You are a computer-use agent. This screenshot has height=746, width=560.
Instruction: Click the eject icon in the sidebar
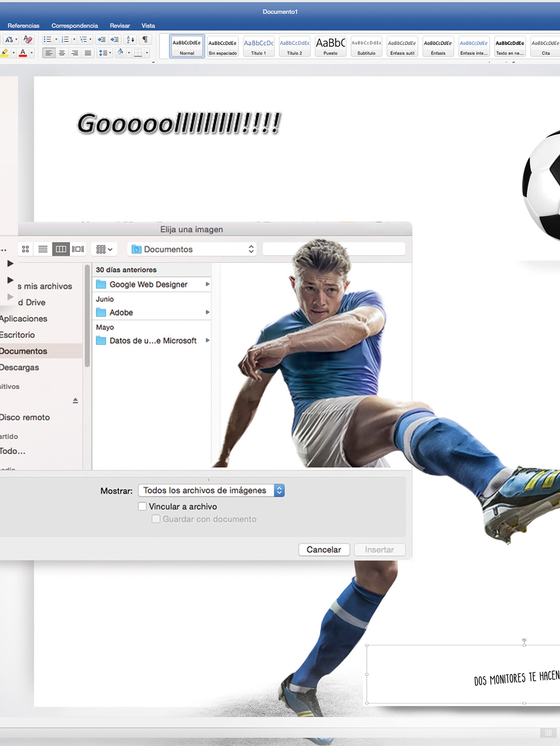76,400
